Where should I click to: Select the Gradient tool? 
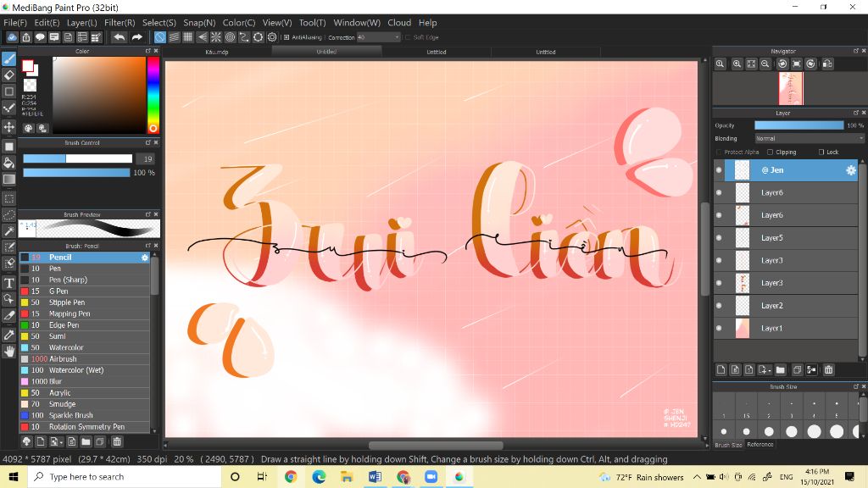pos(8,180)
